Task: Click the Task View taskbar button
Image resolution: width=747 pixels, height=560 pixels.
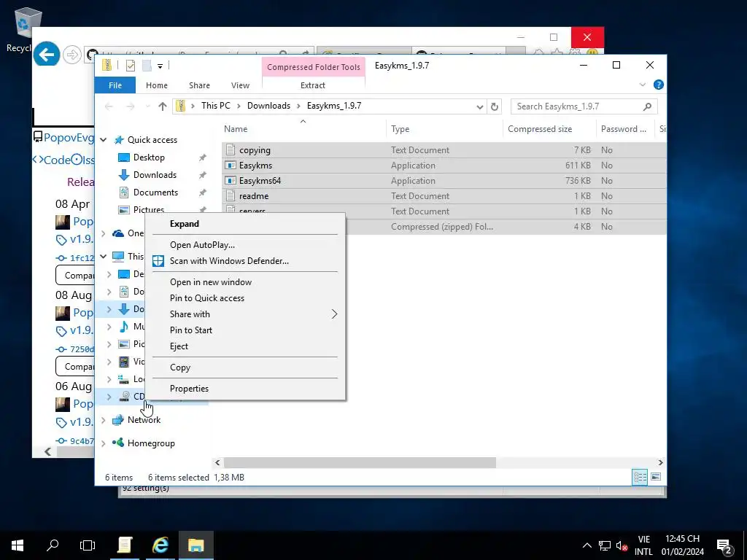Action: 88,545
